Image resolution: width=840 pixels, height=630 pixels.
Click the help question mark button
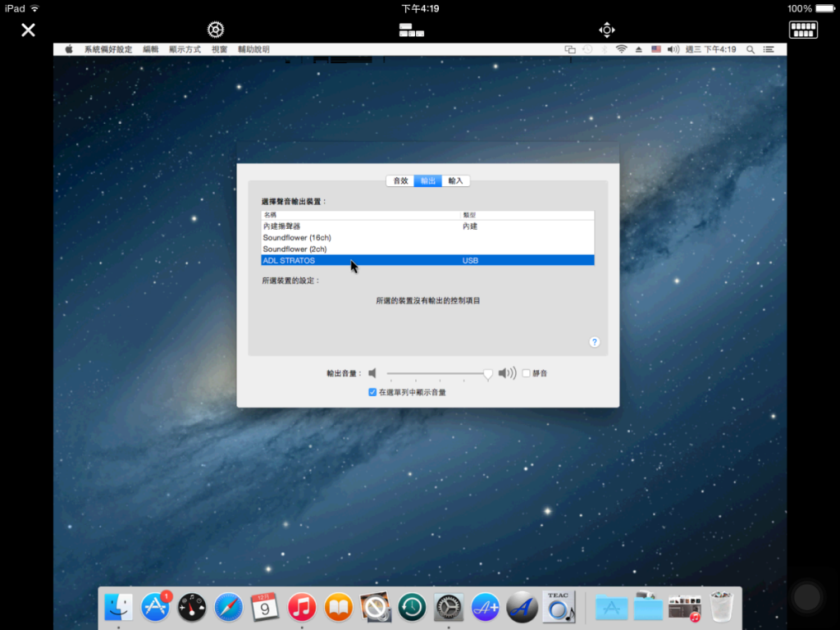point(594,341)
